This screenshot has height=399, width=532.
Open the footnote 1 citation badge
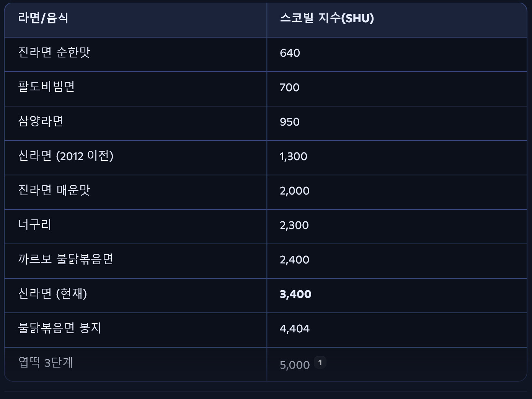point(320,362)
